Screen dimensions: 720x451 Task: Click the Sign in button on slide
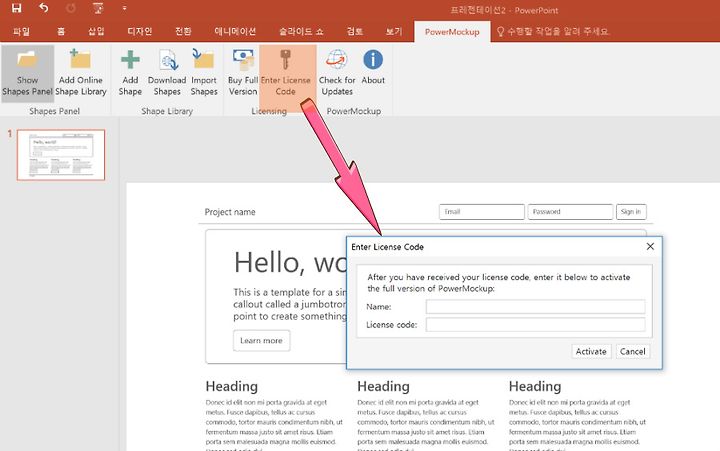click(631, 212)
